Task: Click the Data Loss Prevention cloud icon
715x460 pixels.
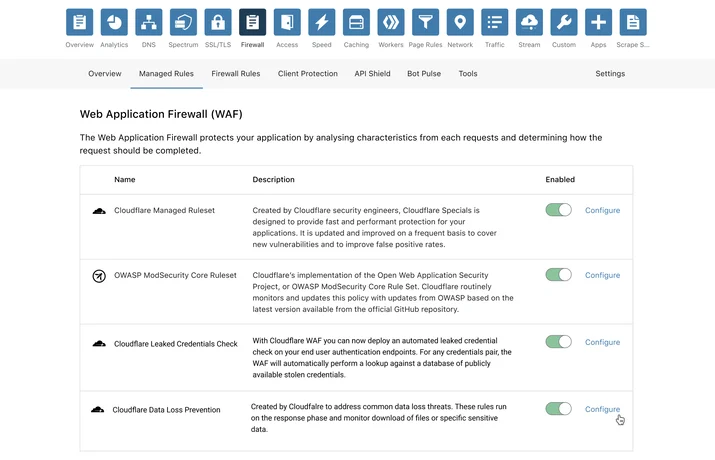Action: pyautogui.click(x=97, y=409)
